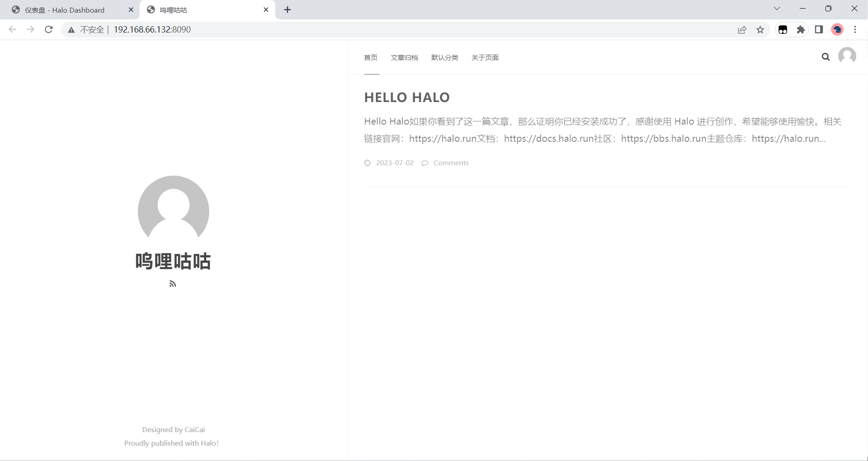Click the user avatar in the header
Image resolution: width=868 pixels, height=461 pixels.
tap(847, 56)
